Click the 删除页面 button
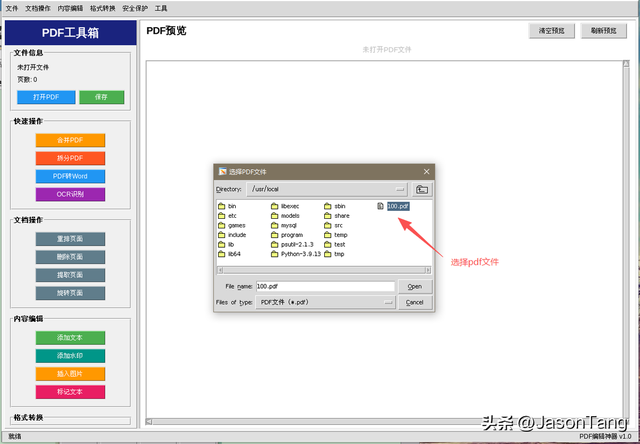The width and height of the screenshot is (640, 444). coord(70,257)
